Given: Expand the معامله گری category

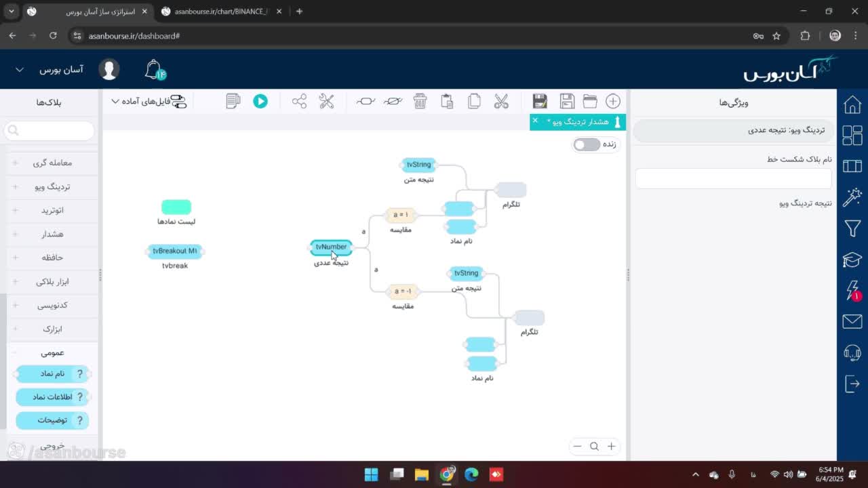Looking at the screenshot, I should click(x=51, y=163).
